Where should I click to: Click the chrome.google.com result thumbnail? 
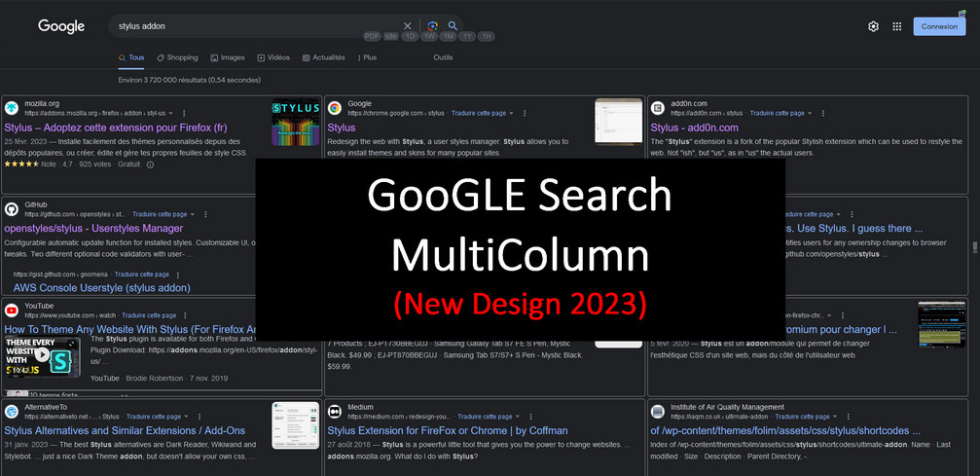pyautogui.click(x=619, y=122)
